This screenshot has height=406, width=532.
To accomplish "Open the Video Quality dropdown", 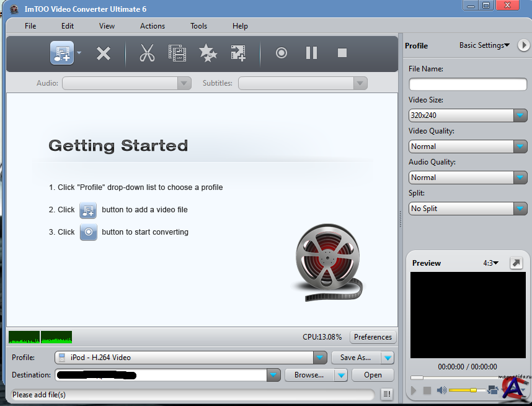I will (520, 147).
